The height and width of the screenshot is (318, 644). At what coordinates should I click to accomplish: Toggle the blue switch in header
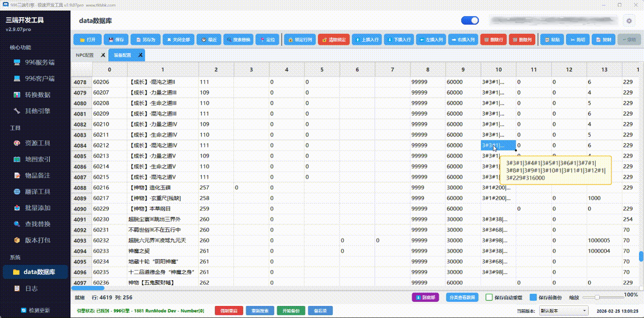(x=470, y=21)
